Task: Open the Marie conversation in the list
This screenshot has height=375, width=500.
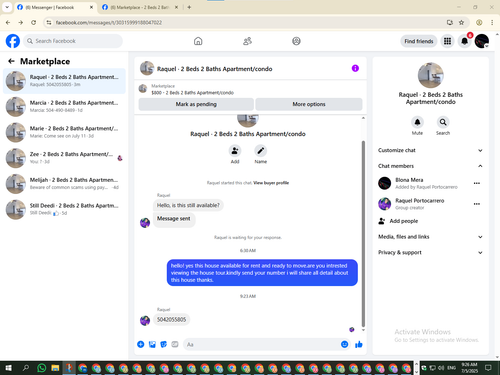Action: click(64, 132)
